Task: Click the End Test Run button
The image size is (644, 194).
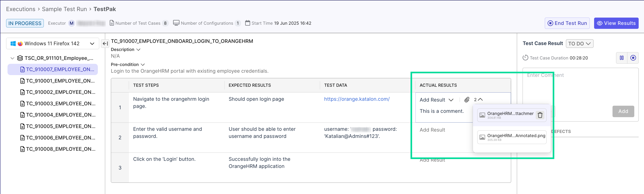Action: pos(567,23)
